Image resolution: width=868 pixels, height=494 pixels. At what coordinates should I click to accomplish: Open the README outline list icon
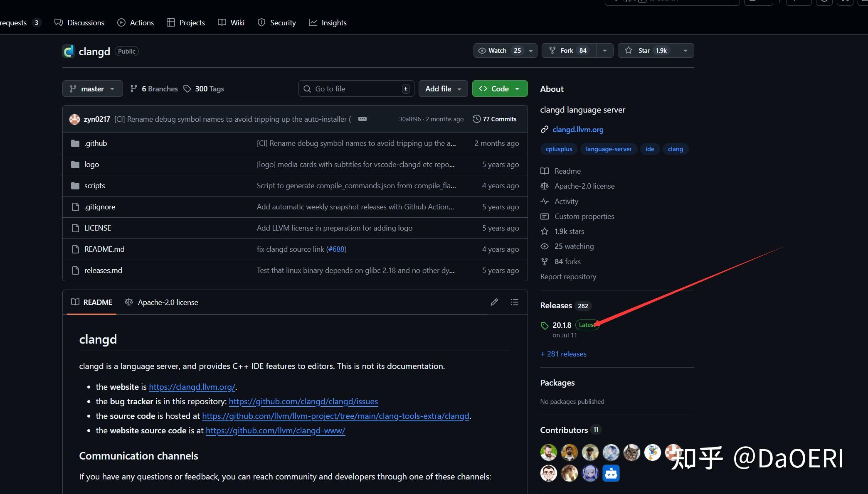(514, 302)
